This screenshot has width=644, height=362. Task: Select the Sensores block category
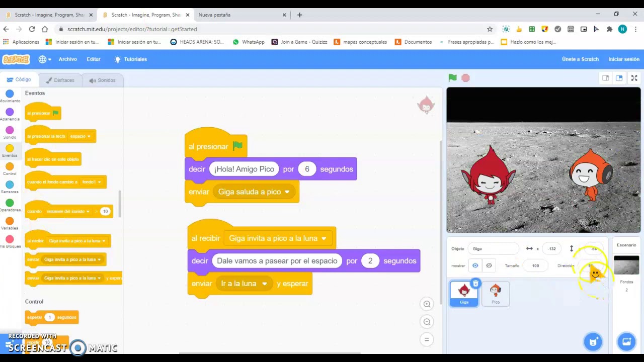point(10,187)
